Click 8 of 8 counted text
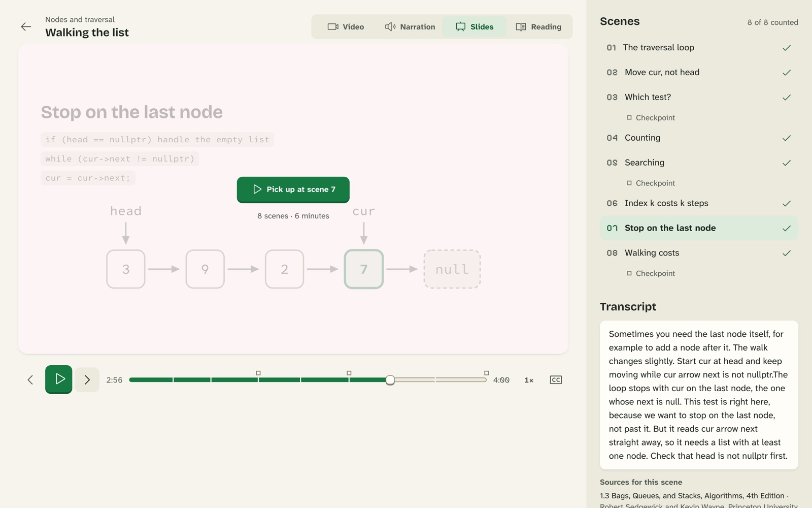This screenshot has width=812, height=508. click(772, 22)
